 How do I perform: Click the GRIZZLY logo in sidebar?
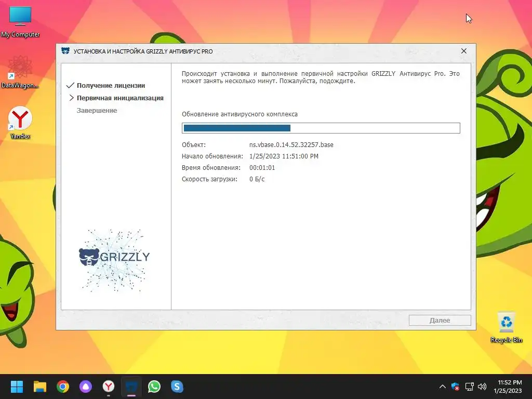click(114, 260)
